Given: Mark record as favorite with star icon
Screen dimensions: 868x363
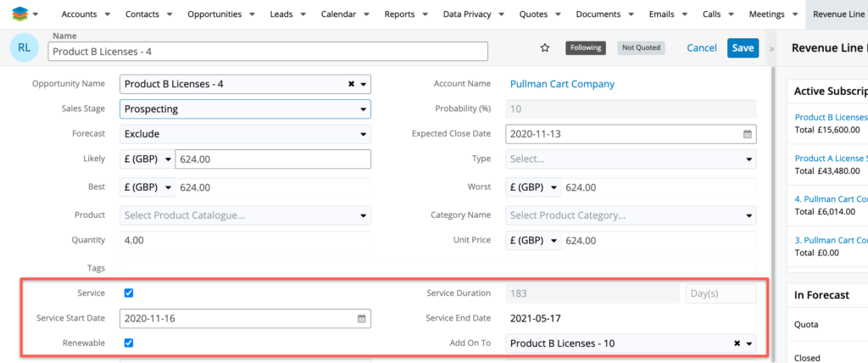Looking at the screenshot, I should [545, 48].
